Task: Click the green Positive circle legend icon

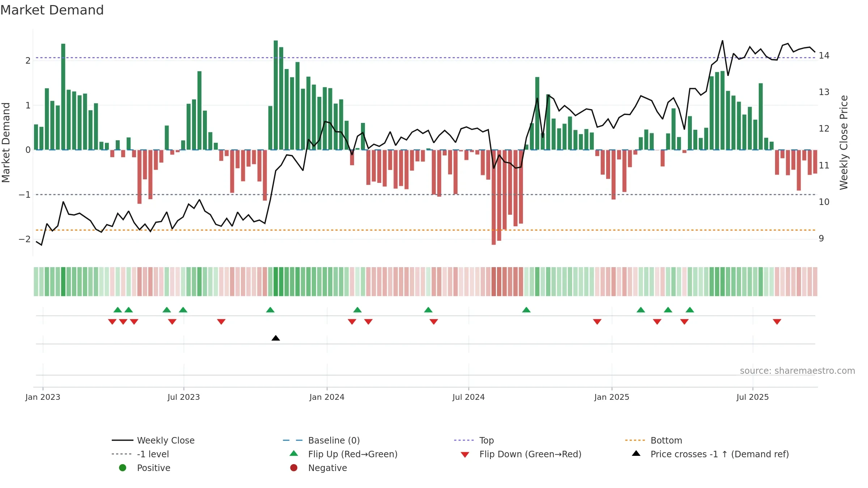Action: click(x=123, y=468)
